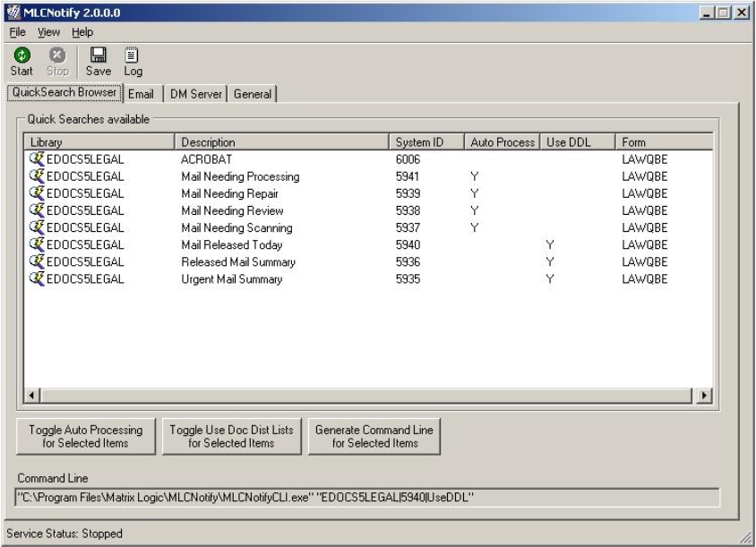Click the Service Status: Stopped status text
Viewport: 756px width, 547px height.
(64, 534)
